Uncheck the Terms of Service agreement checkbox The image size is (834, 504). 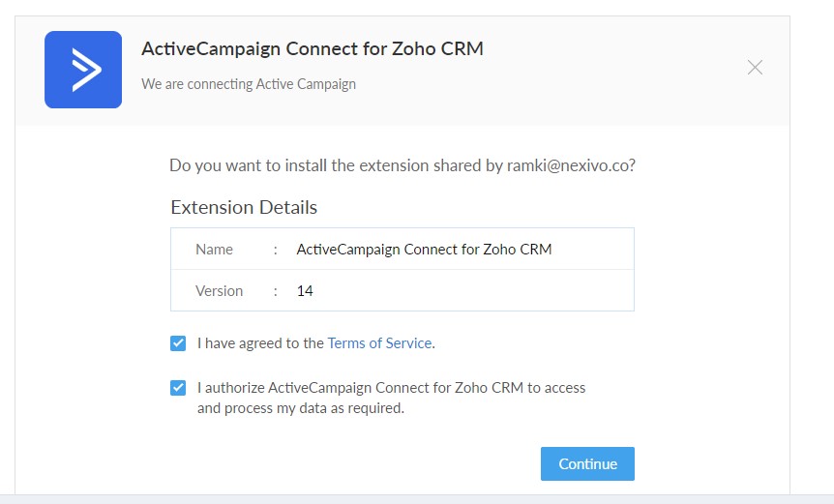point(178,343)
